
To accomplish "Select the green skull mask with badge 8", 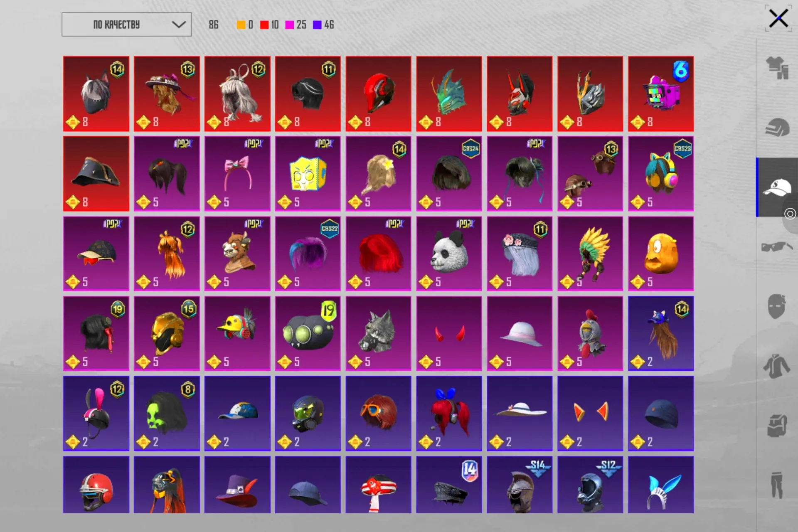I will [x=167, y=414].
